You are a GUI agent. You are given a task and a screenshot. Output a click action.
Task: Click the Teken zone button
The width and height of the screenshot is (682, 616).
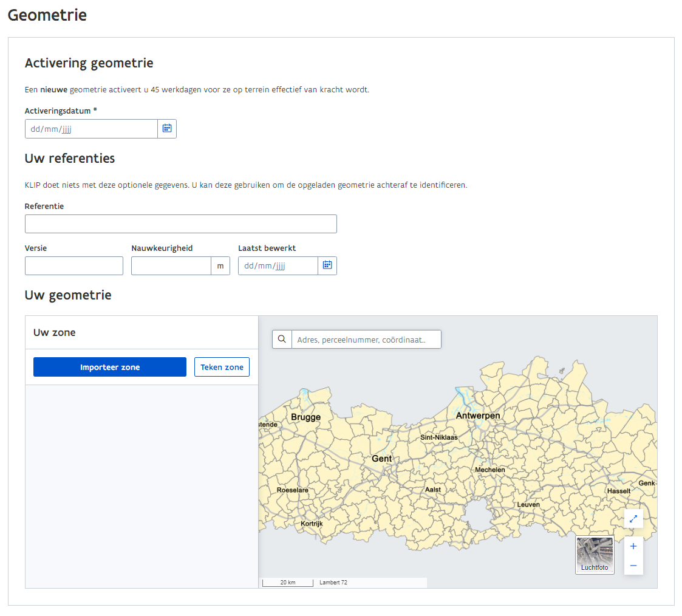(x=222, y=367)
